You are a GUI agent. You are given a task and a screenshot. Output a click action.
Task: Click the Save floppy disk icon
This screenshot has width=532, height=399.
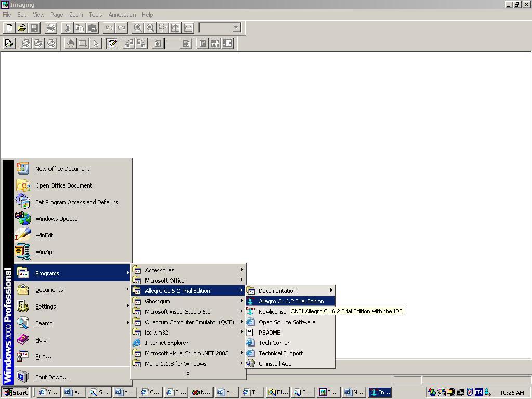34,28
